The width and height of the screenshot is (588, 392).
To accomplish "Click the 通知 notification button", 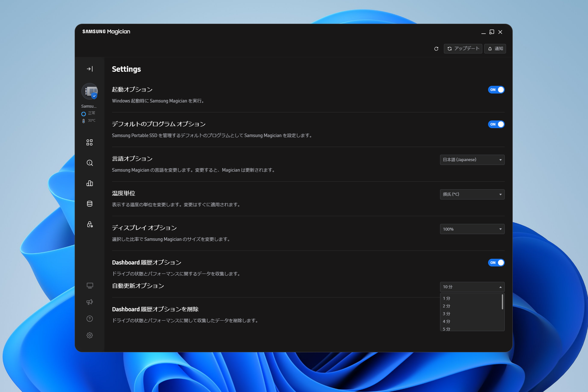I will coord(495,49).
